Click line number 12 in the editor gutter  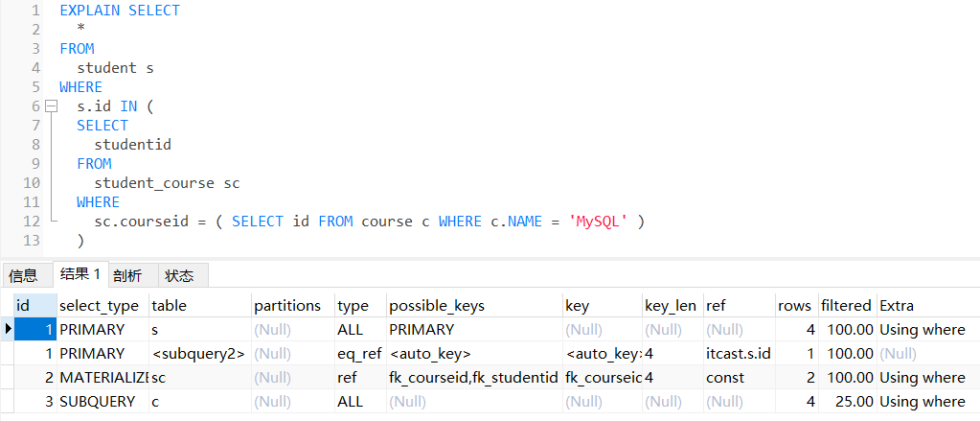click(x=32, y=222)
